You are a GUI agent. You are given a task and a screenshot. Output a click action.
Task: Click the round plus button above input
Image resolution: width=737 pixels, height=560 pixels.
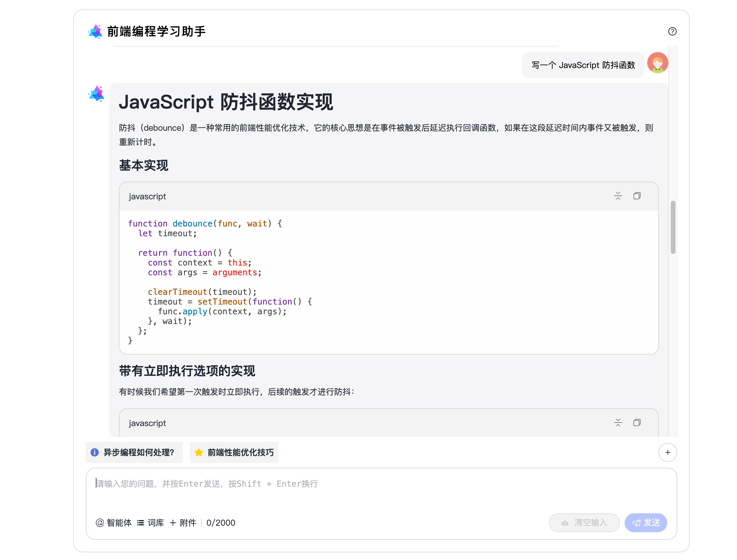click(x=667, y=452)
